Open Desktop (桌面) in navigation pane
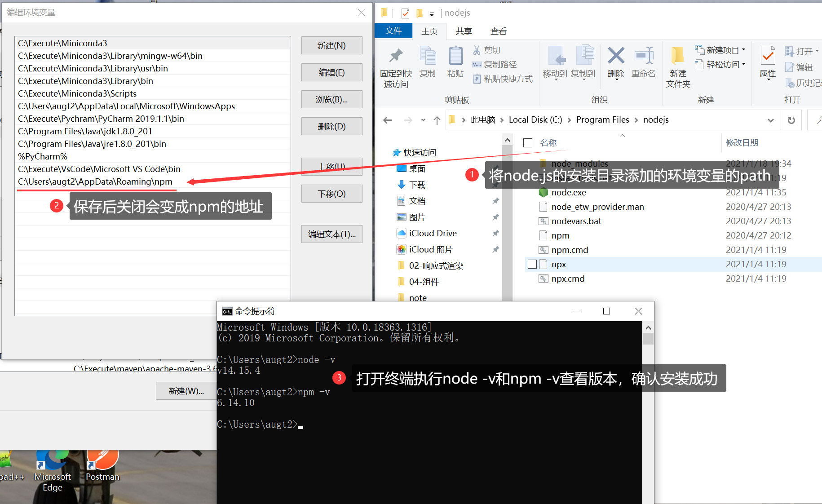 tap(411, 169)
